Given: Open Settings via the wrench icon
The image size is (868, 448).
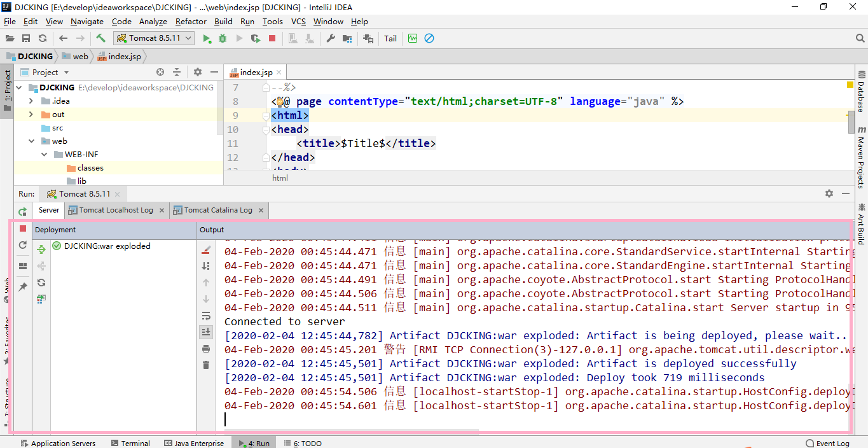Looking at the screenshot, I should 331,39.
